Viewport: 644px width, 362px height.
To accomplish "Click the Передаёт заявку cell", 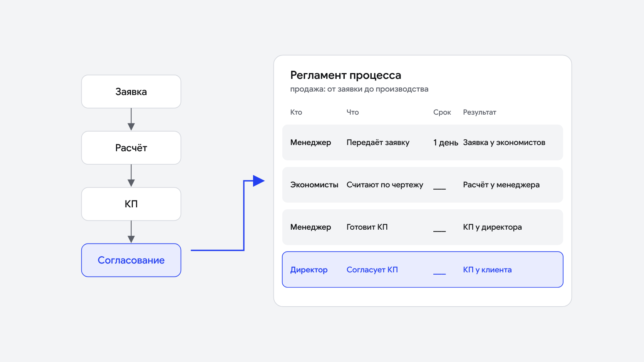I will click(x=378, y=143).
